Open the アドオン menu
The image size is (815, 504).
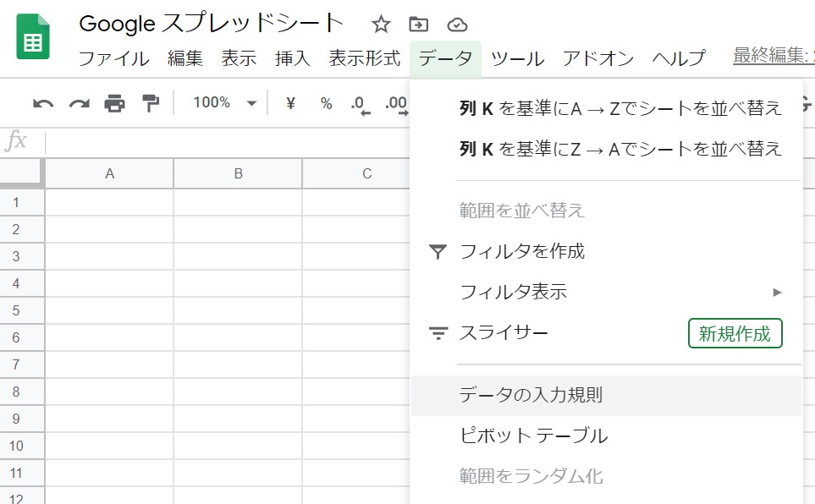(x=598, y=58)
